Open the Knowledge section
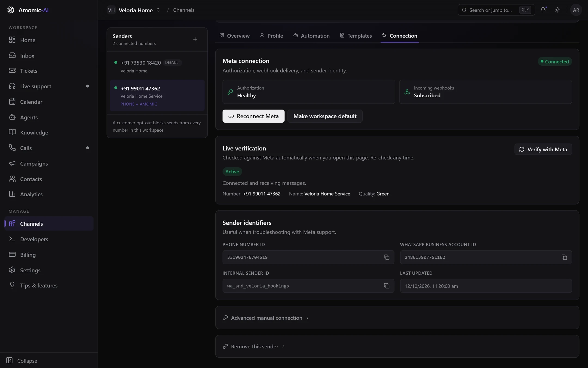588x368 pixels. pos(49,132)
